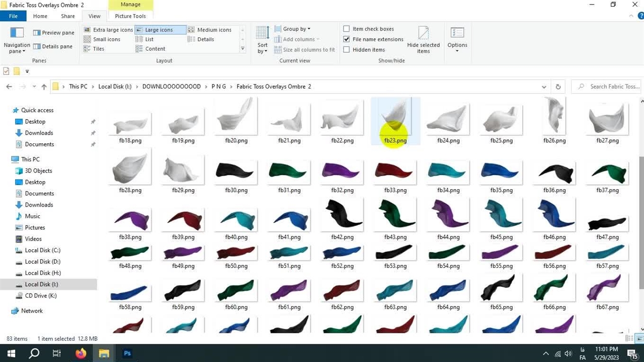
Task: Select the Preview pane icon
Action: pos(37,33)
